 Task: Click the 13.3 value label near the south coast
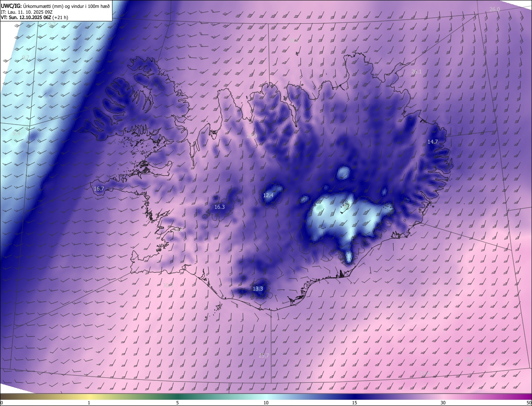click(x=258, y=289)
